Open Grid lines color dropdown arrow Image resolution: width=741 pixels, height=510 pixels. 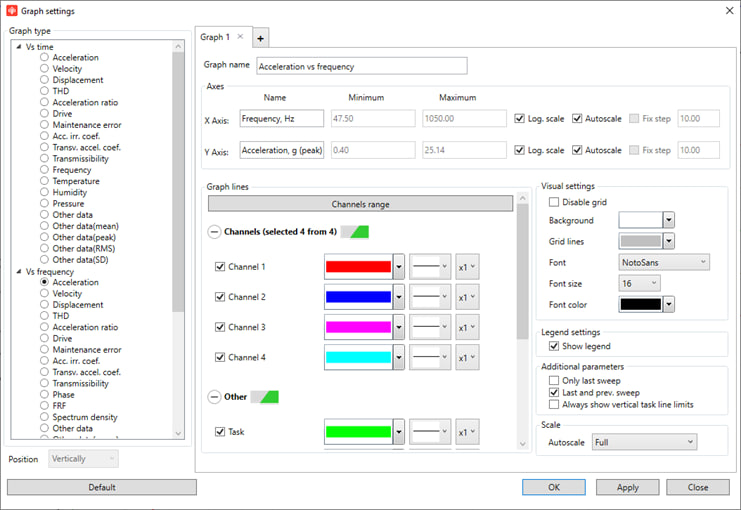pos(668,241)
